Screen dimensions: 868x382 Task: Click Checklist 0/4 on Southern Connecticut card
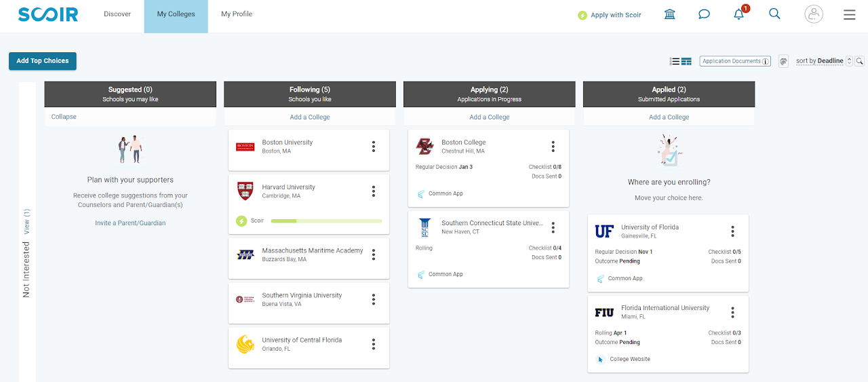[545, 248]
